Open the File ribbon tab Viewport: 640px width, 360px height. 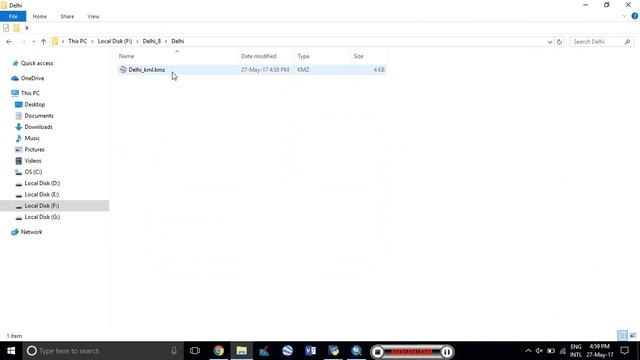coord(13,16)
